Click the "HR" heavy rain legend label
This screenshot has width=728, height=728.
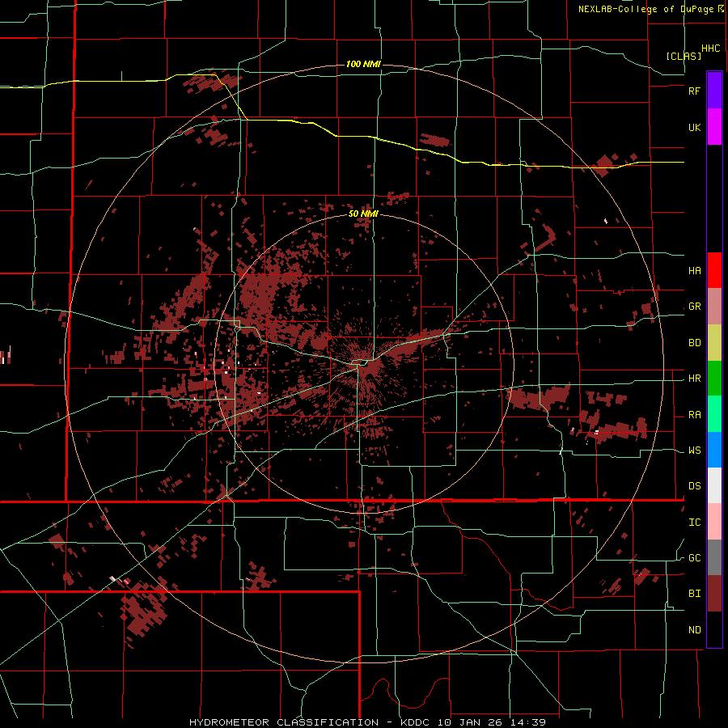[x=694, y=379]
